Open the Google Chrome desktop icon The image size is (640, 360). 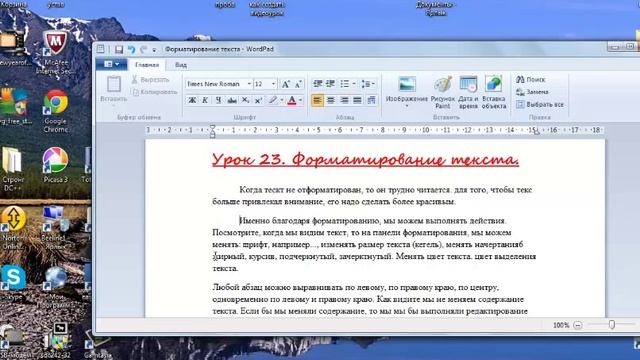tap(56, 111)
